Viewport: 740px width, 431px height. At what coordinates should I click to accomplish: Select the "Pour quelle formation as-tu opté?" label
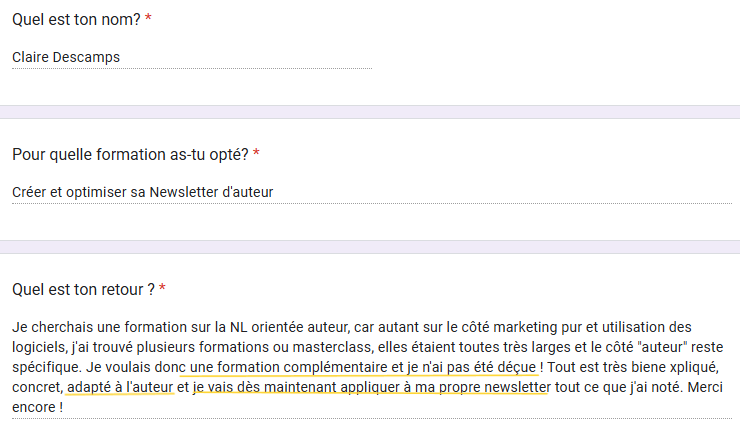click(x=130, y=155)
